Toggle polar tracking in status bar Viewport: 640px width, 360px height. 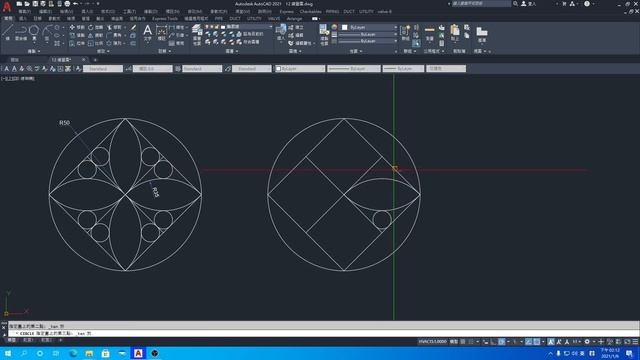point(502,342)
